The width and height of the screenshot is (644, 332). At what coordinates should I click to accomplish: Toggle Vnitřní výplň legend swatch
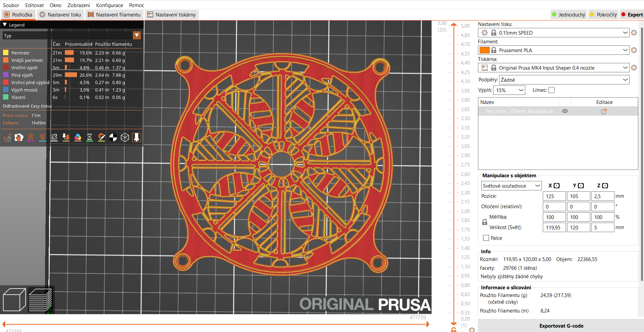pyautogui.click(x=6, y=68)
